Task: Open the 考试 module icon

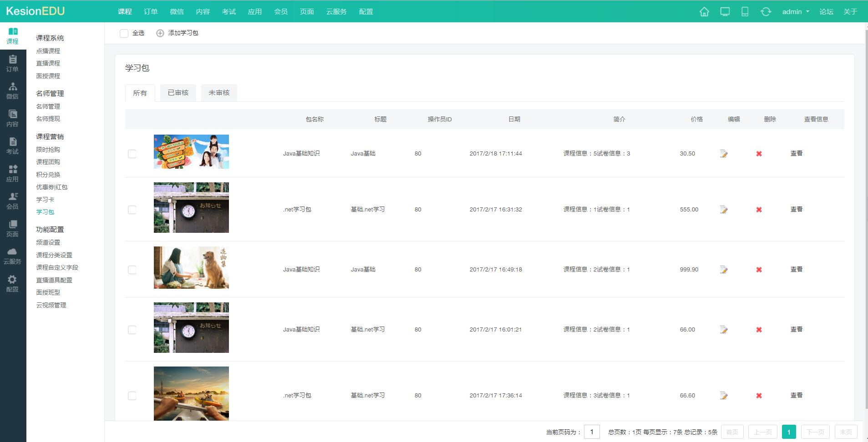Action: tap(13, 146)
